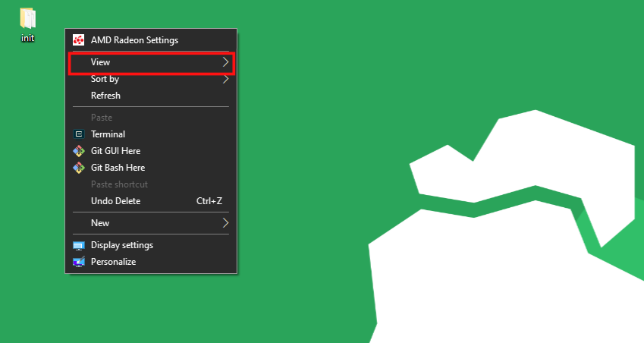Image resolution: width=644 pixels, height=343 pixels.
Task: Open Display settings entry
Action: 151,245
